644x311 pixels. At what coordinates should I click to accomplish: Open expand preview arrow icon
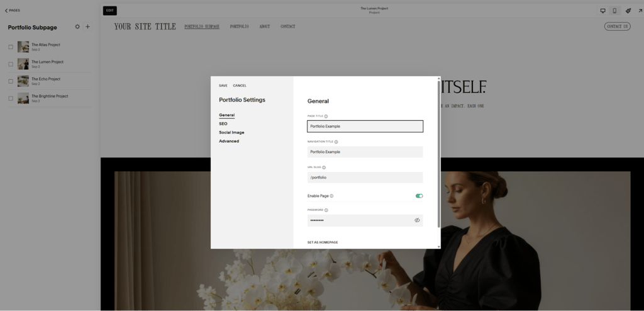[x=640, y=11]
